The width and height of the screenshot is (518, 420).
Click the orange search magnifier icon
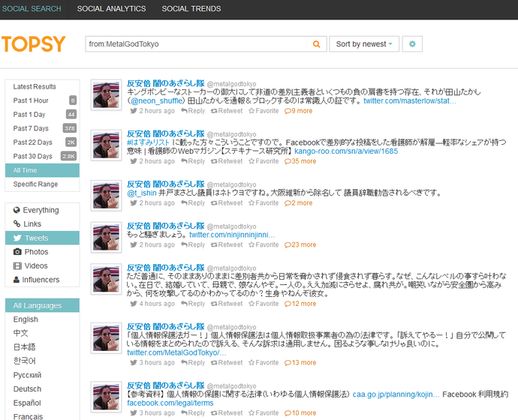tap(316, 44)
